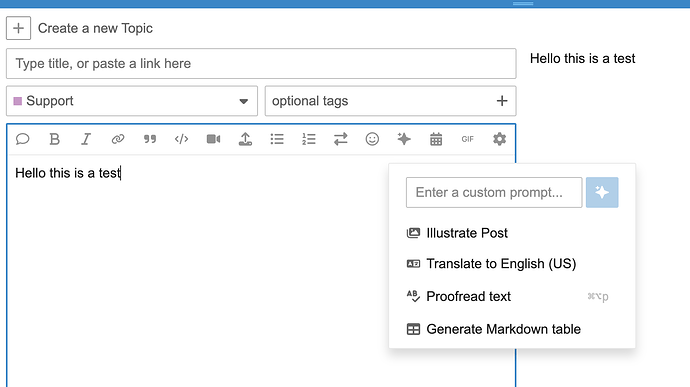
Task: Open the optional tags selector
Action: click(x=390, y=101)
